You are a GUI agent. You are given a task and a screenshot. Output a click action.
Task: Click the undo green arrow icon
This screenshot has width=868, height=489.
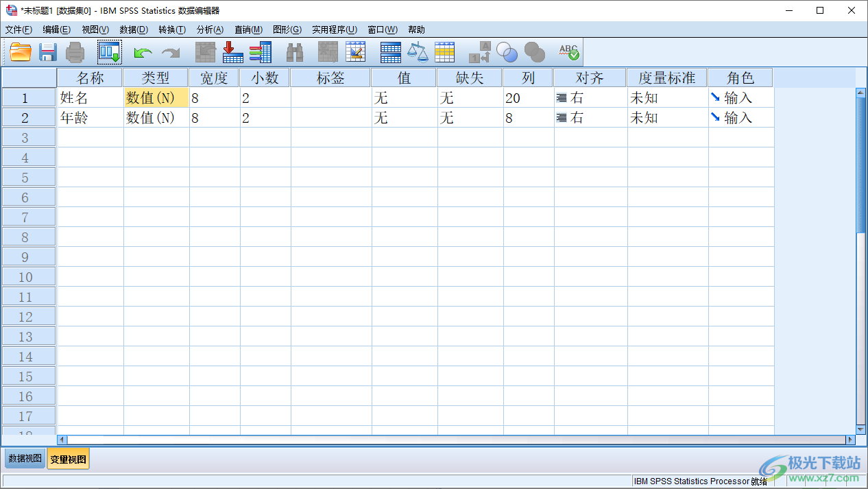(x=143, y=53)
